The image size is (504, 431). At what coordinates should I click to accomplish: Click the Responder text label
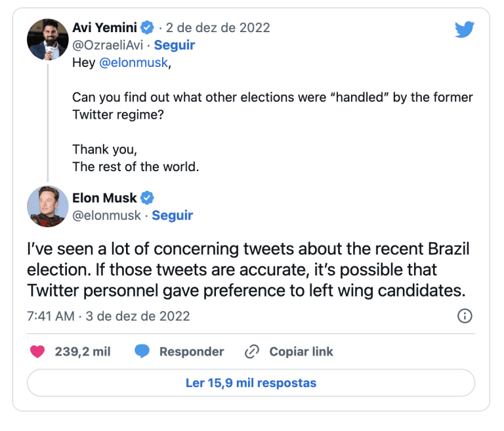pos(192,352)
